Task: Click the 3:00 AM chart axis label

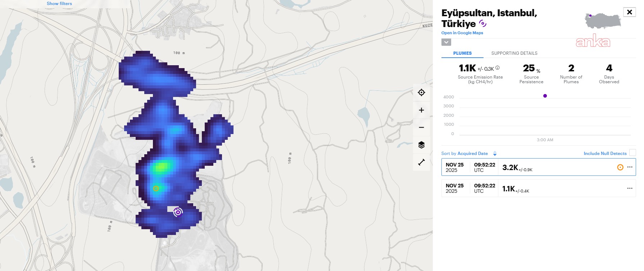Action: point(545,140)
